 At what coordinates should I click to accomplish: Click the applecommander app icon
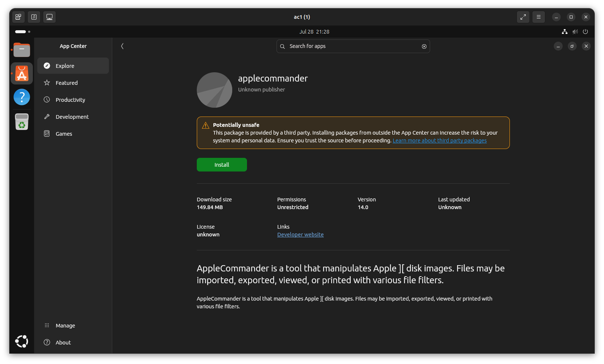215,90
